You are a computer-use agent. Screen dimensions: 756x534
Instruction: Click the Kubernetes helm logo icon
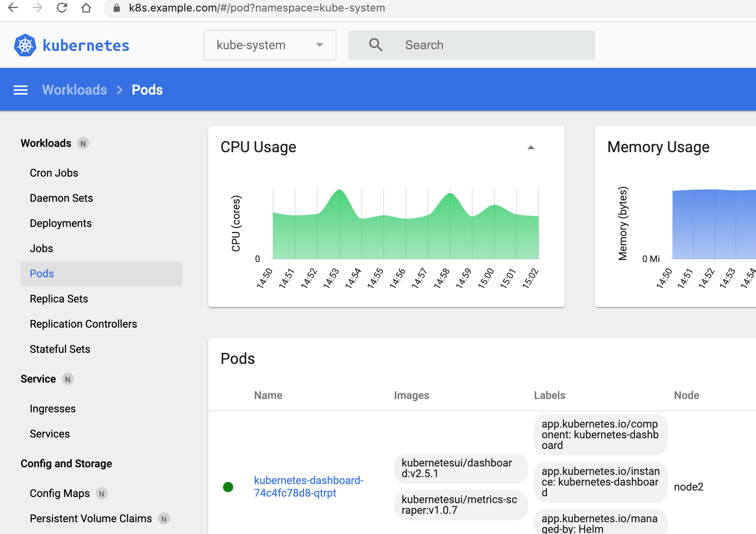click(25, 45)
